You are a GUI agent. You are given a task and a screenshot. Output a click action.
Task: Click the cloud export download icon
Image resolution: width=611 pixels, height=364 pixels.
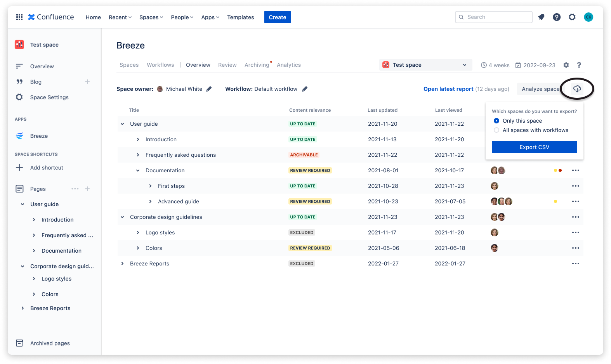click(577, 89)
